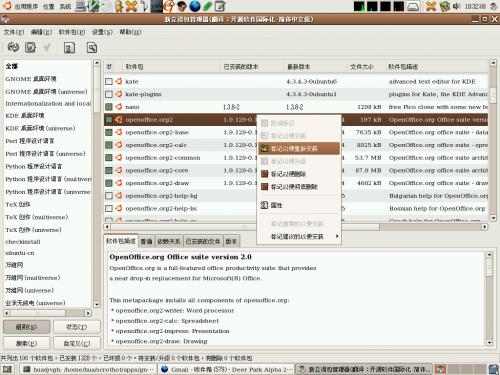Click the Ubuntu logo of the Applications menu
The width and height of the screenshot is (500, 375).
(7, 6)
